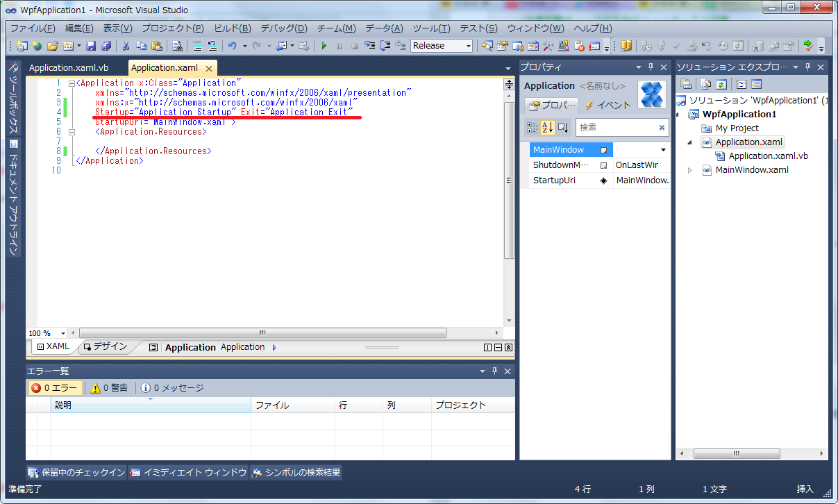This screenshot has width=838, height=504.
Task: Click the Undo arrow icon
Action: 233,46
